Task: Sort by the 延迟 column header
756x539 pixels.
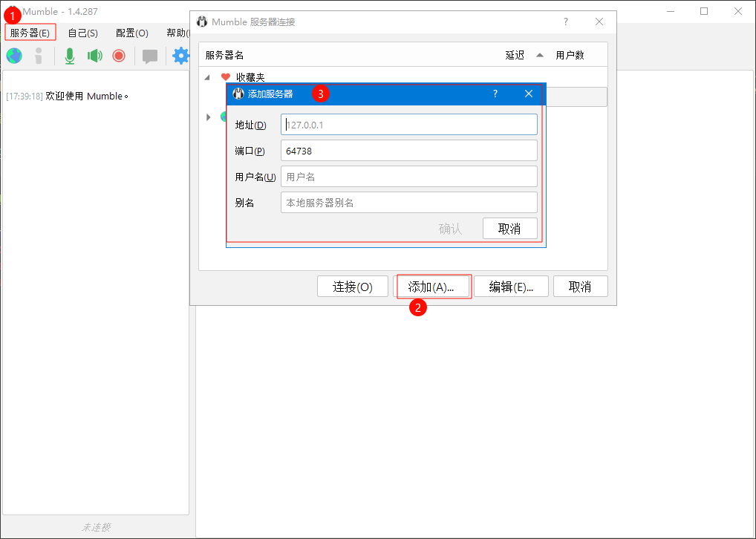Action: [x=515, y=55]
